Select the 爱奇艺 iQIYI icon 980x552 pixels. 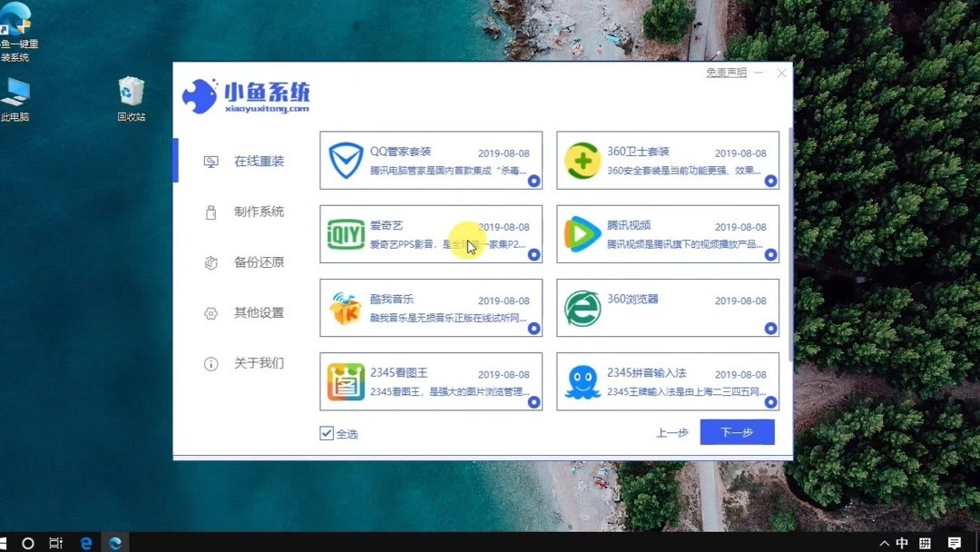pos(345,234)
